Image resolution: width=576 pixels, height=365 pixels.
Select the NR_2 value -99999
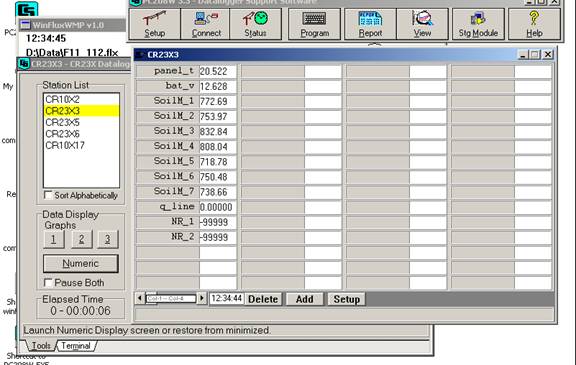217,237
